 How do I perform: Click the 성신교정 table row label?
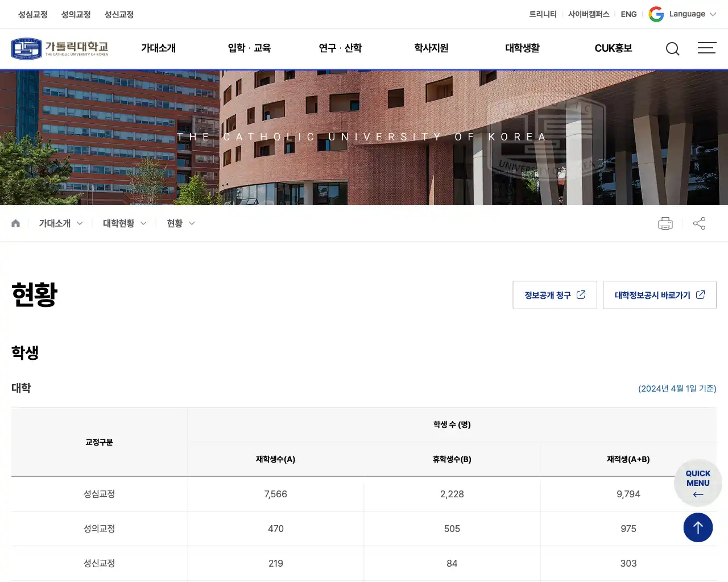pyautogui.click(x=100, y=563)
